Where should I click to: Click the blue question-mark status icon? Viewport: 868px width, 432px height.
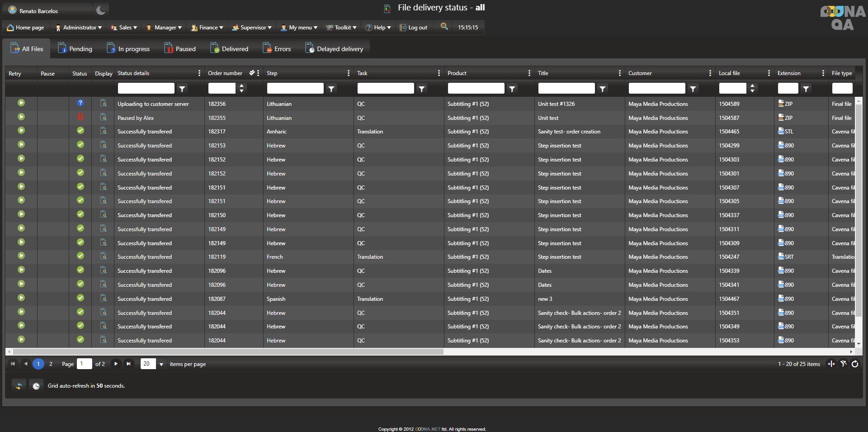(x=80, y=103)
